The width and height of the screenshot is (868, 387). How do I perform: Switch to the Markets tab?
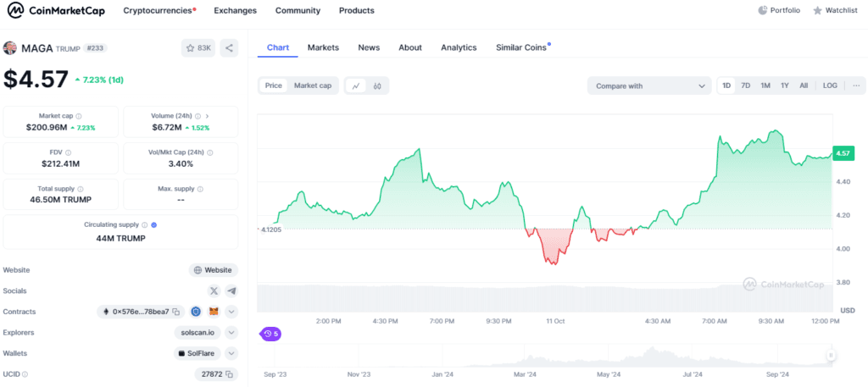tap(323, 47)
